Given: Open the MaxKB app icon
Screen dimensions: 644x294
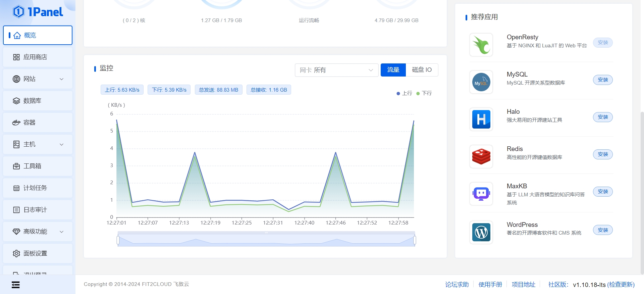Looking at the screenshot, I should point(481,194).
